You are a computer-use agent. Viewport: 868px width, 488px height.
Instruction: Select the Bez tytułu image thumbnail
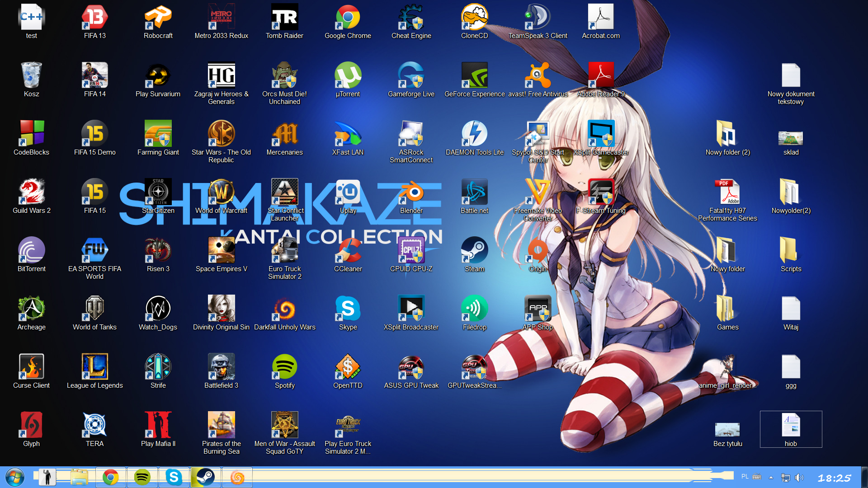pos(728,435)
